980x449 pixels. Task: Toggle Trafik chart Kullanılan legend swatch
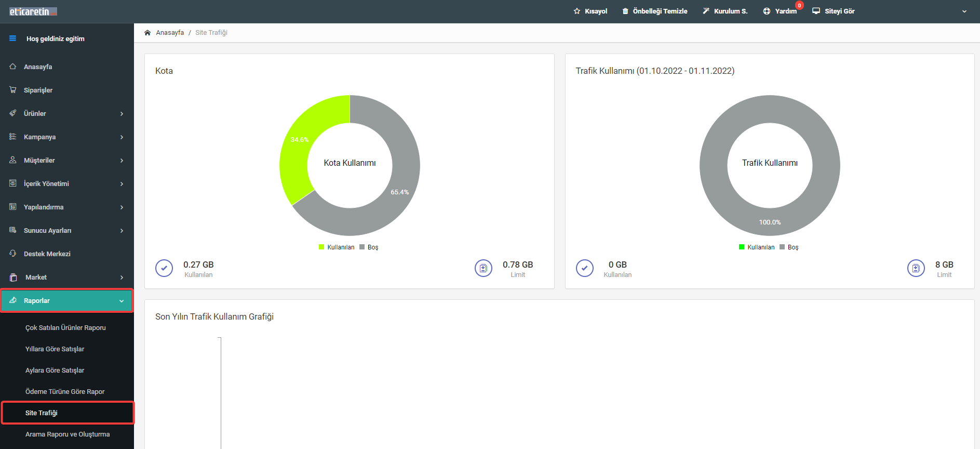click(742, 247)
